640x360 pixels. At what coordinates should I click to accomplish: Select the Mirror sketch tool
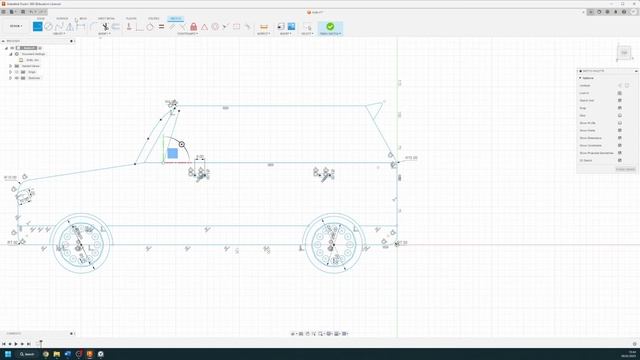click(70, 27)
